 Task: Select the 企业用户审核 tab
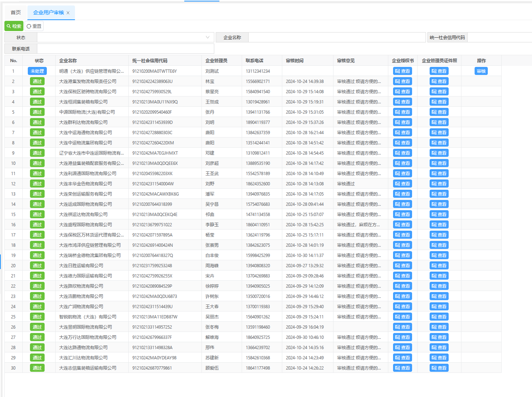coord(48,12)
